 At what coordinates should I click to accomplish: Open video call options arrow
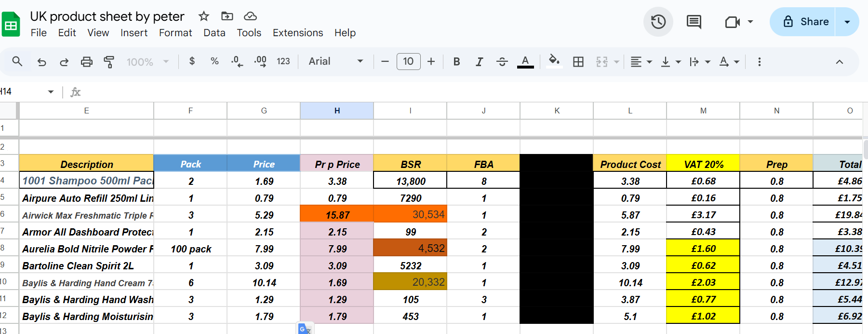click(750, 22)
